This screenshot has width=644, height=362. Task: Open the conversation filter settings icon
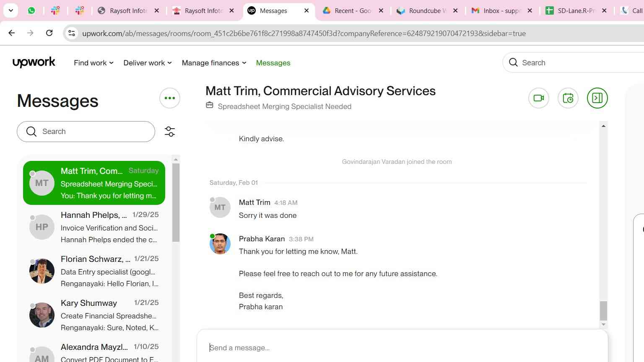[x=170, y=132]
